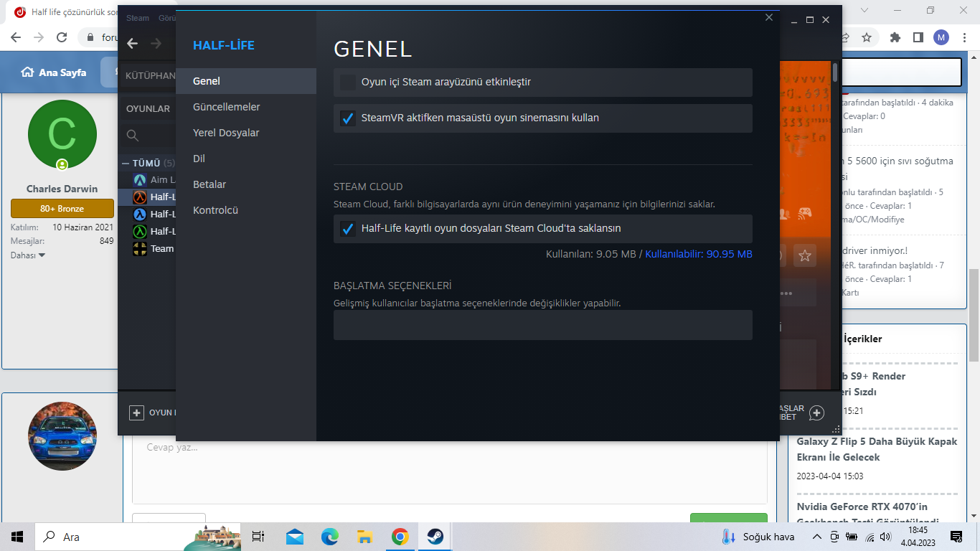Open Task View on the taskbar

(x=258, y=537)
